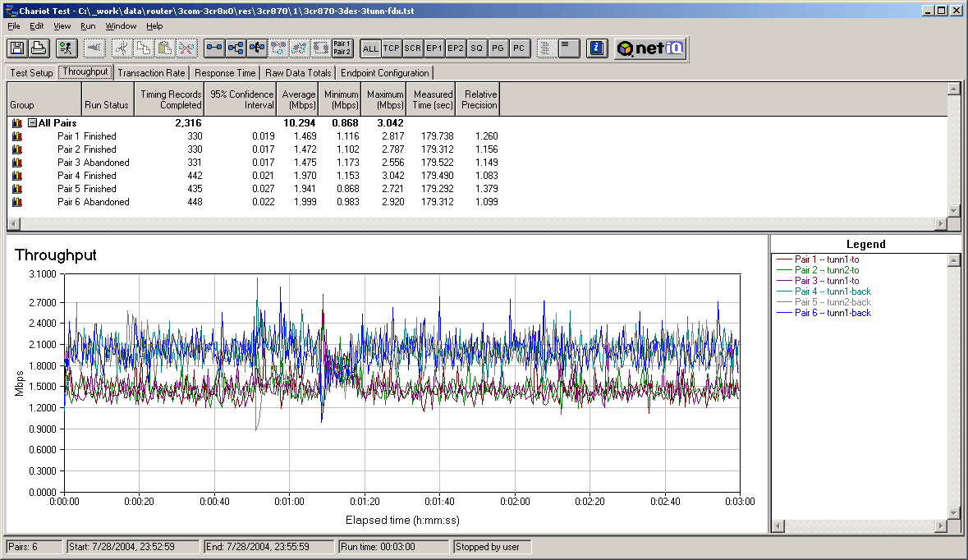The width and height of the screenshot is (968, 560).
Task: Click the NetIQ logo button
Action: (650, 48)
